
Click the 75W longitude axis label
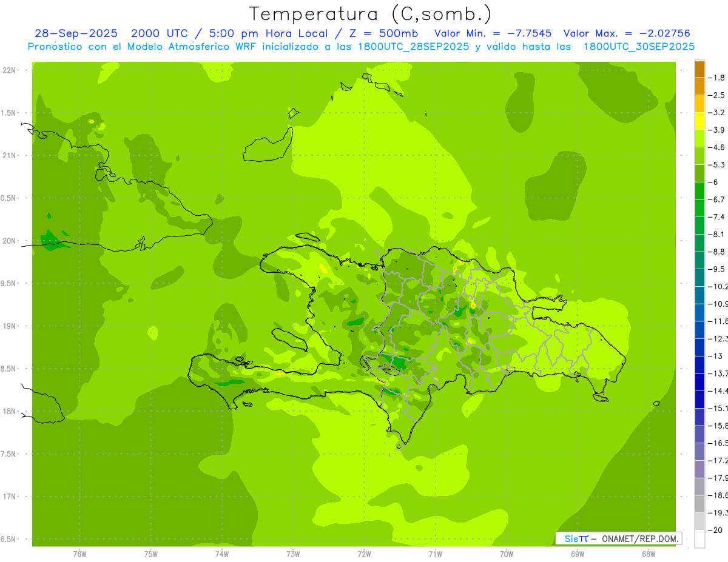[x=151, y=554]
